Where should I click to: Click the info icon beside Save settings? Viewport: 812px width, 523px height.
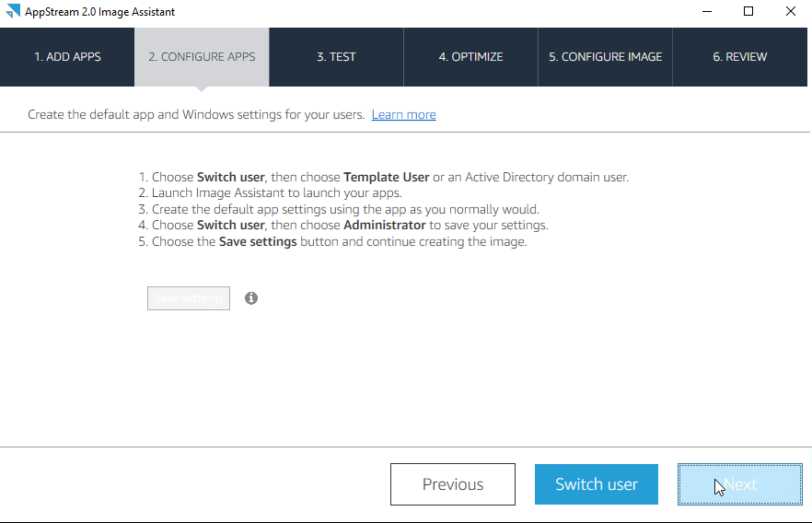pos(251,298)
